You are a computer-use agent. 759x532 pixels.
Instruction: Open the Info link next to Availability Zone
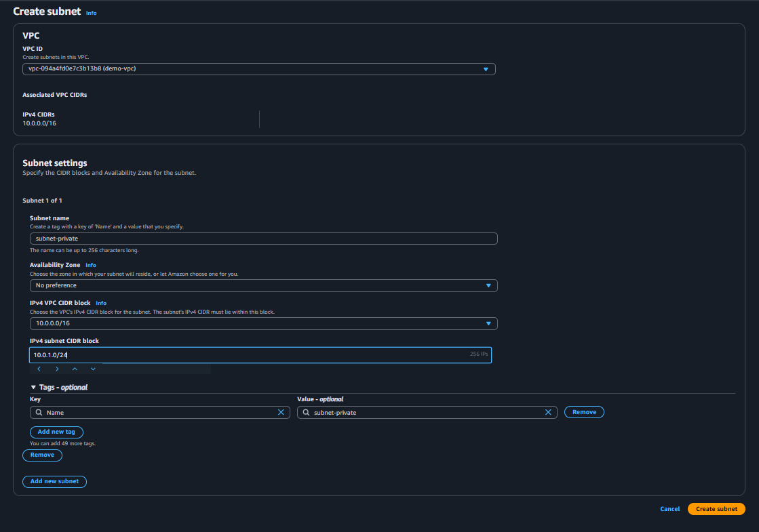tap(90, 265)
